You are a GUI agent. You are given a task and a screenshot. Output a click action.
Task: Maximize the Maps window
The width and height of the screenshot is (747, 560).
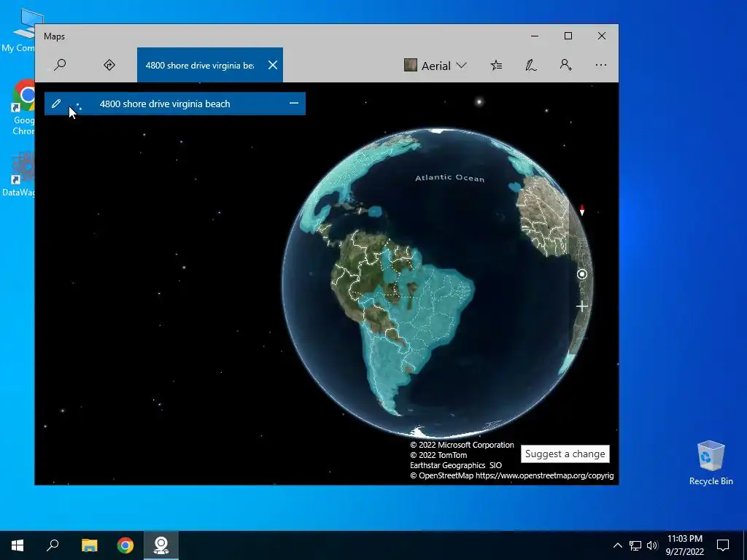[568, 36]
